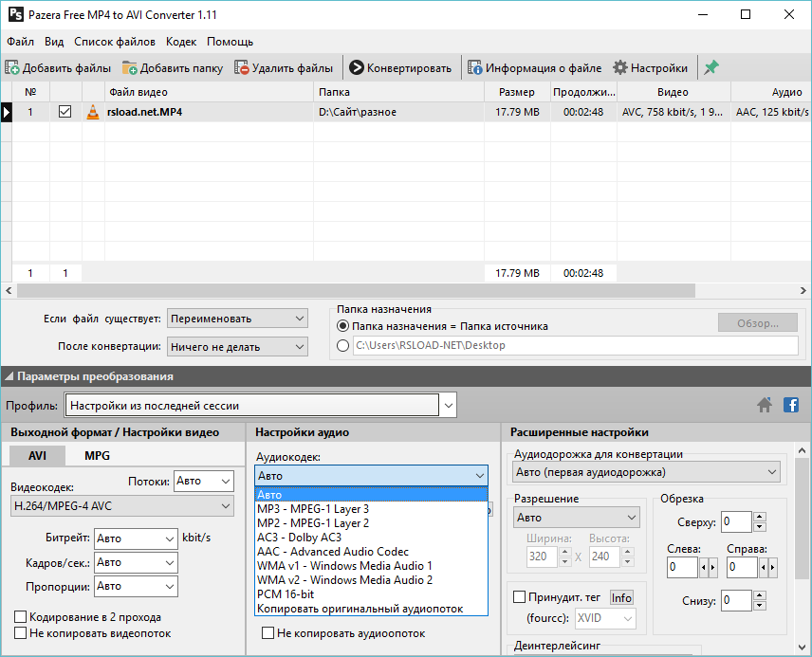Click the Info button near fourcc
The height and width of the screenshot is (657, 812).
621,597
